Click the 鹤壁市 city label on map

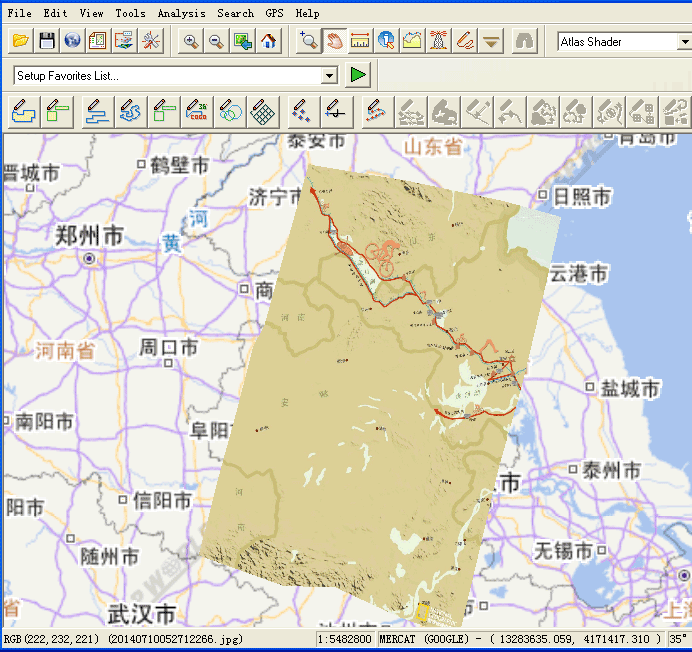[179, 165]
